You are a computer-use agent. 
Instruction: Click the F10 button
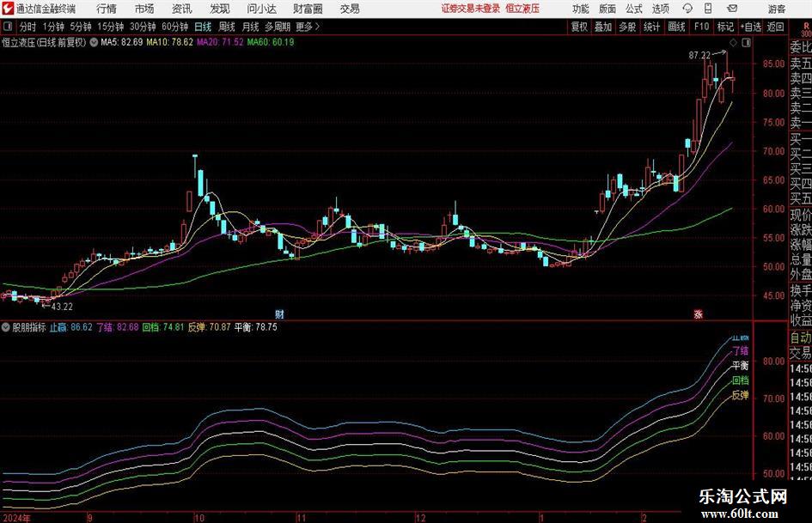702,27
